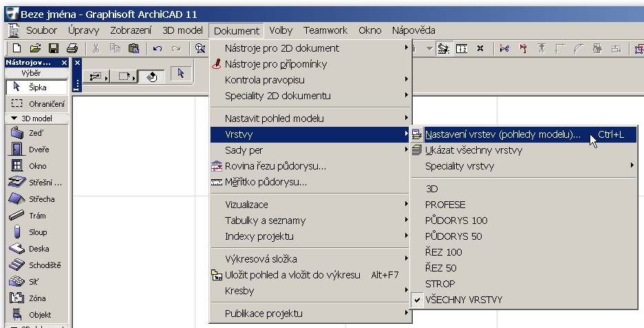Click the blue scissors split icon
Image resolution: width=644 pixels, height=328 pixels.
tap(504, 48)
